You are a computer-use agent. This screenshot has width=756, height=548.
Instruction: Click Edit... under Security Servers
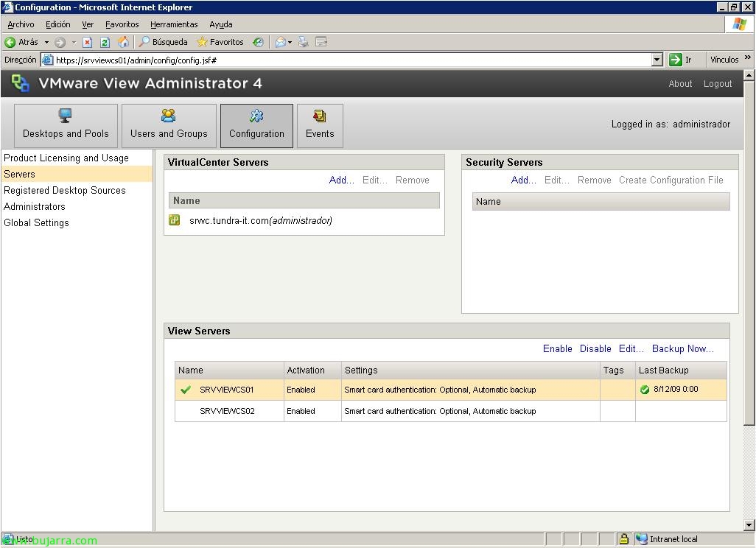(557, 180)
